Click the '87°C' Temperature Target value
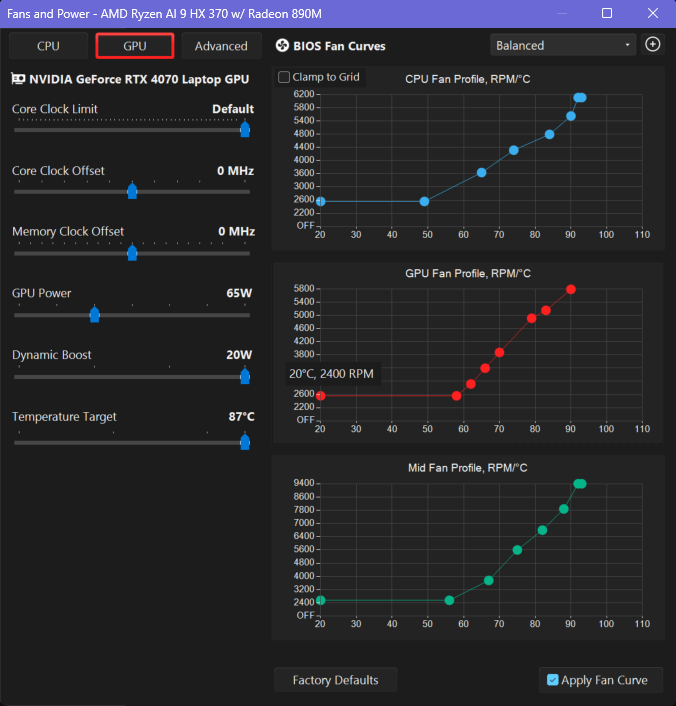 241,416
